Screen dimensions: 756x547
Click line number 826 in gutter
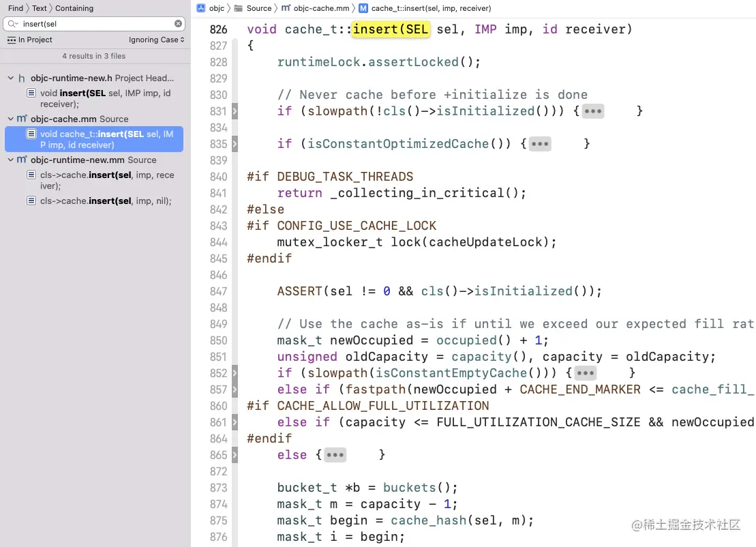pyautogui.click(x=218, y=29)
